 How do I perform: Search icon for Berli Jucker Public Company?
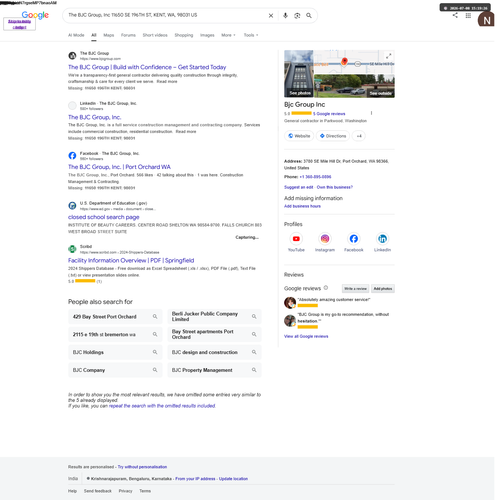tap(254, 316)
